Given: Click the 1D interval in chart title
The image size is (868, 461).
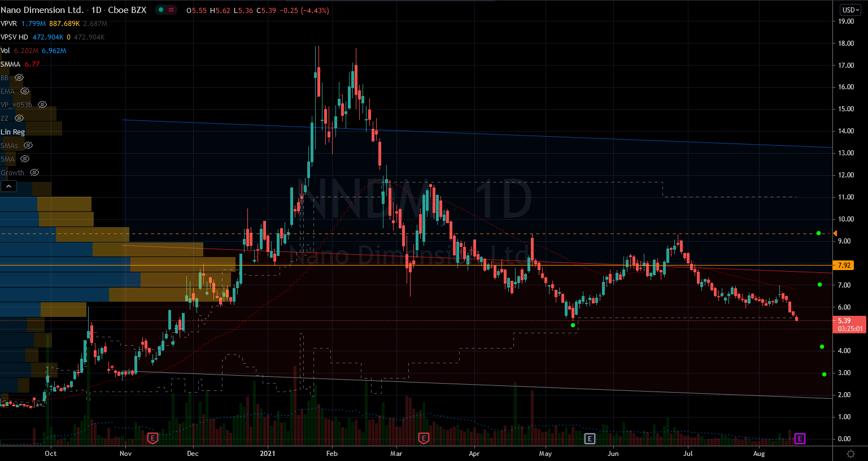Looking at the screenshot, I should click(x=97, y=10).
